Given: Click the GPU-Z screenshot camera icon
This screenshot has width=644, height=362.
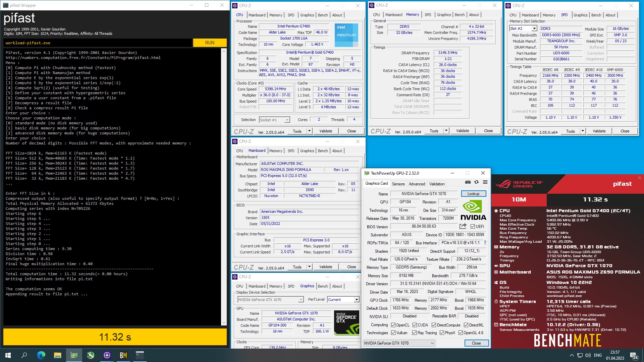Looking at the screenshot, I should (468, 182).
